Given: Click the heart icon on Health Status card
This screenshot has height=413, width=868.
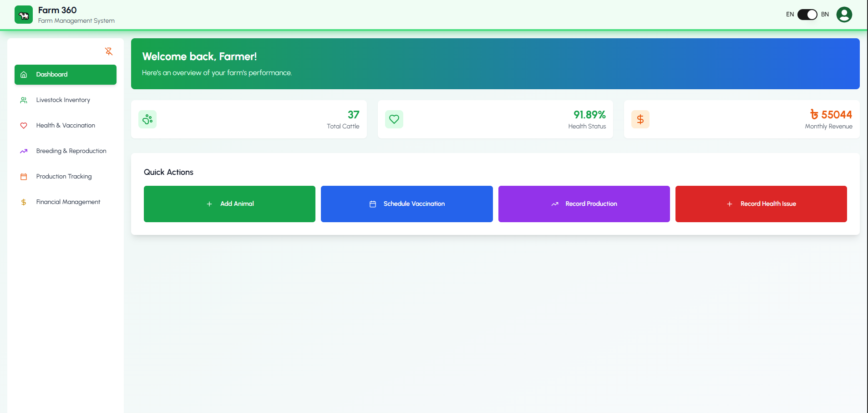Looking at the screenshot, I should pos(394,119).
